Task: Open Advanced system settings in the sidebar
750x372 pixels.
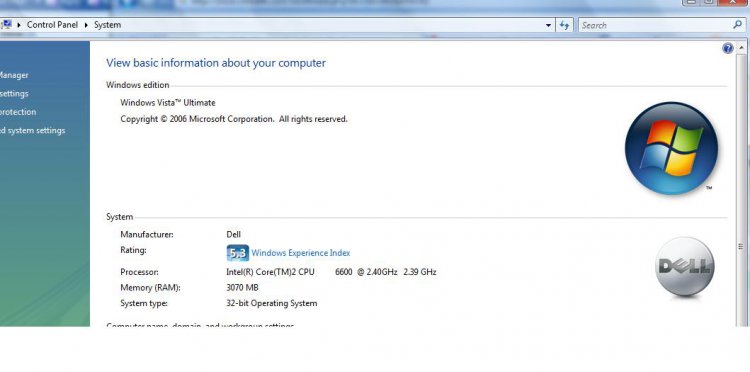Action: point(32,131)
